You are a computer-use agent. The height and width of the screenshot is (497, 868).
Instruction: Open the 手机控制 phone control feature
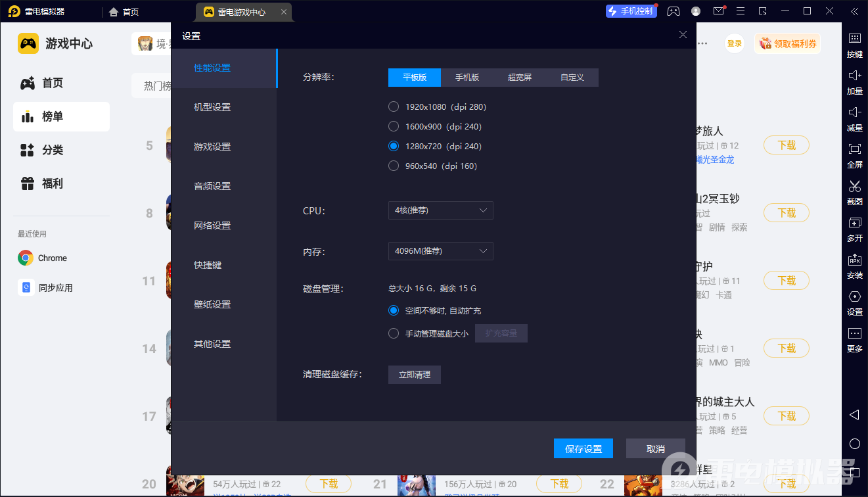(631, 11)
